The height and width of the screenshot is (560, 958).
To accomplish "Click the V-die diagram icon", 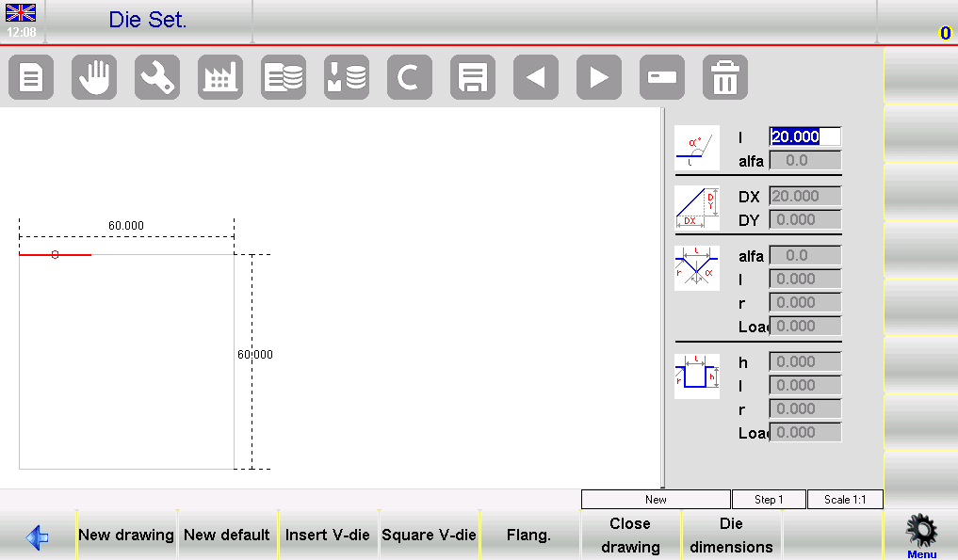I will point(696,268).
